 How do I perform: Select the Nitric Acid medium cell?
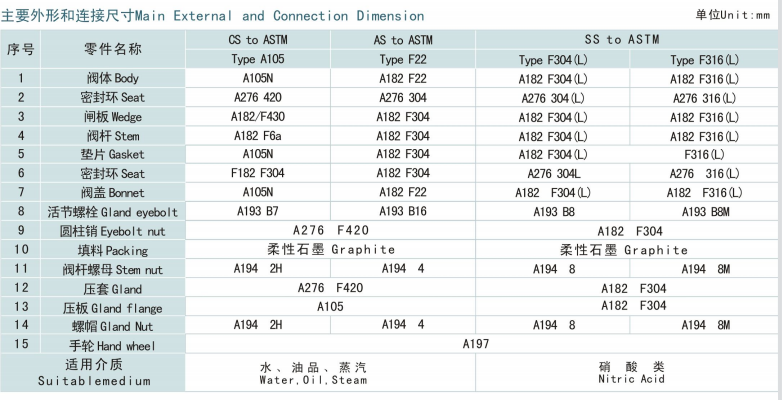tap(631, 373)
